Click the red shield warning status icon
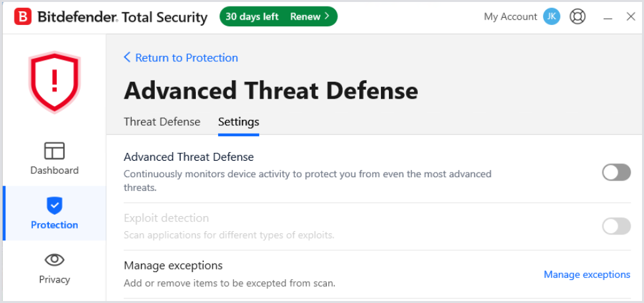Viewport: 644px width, 303px height. 54,82
